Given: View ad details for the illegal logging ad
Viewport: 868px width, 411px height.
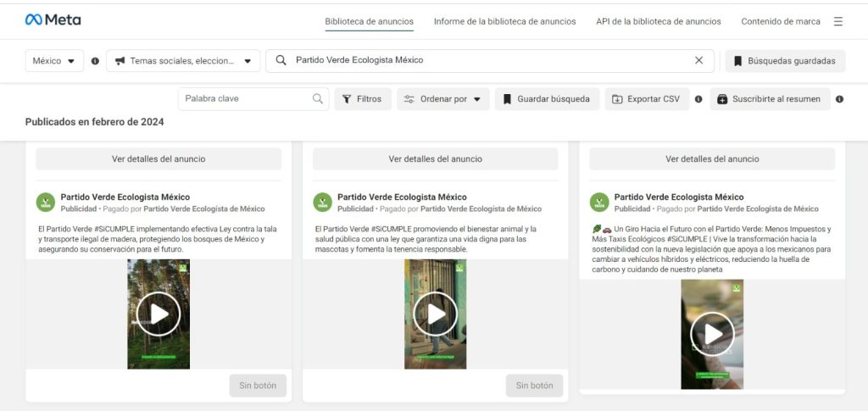Looking at the screenshot, I should tap(159, 158).
